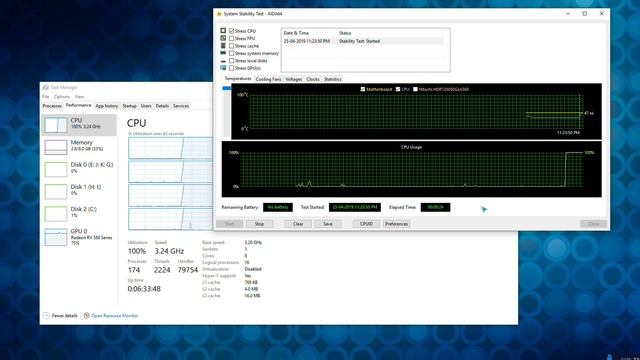Open the Voltages tab

(x=293, y=79)
